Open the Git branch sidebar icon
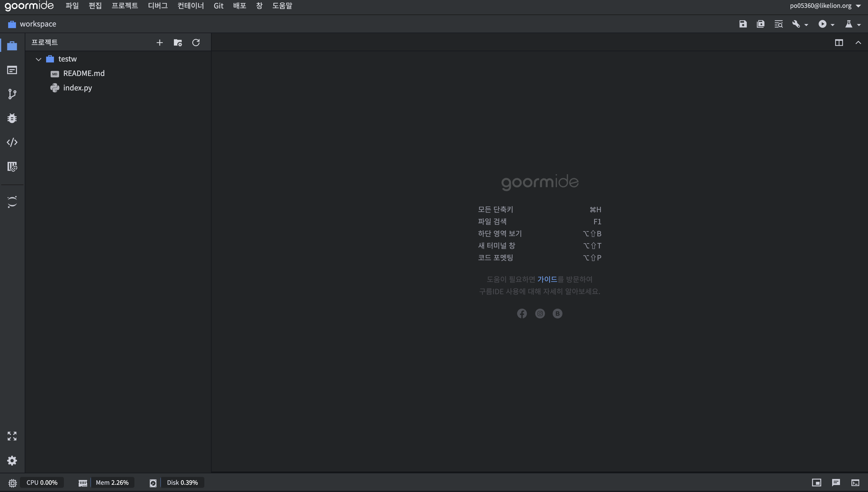 (12, 94)
